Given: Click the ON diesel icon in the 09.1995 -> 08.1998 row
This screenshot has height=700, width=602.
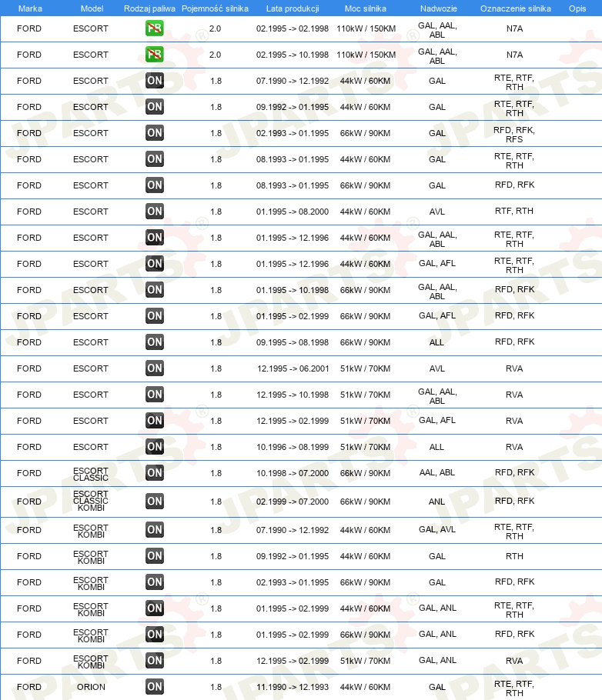Looking at the screenshot, I should (155, 342).
